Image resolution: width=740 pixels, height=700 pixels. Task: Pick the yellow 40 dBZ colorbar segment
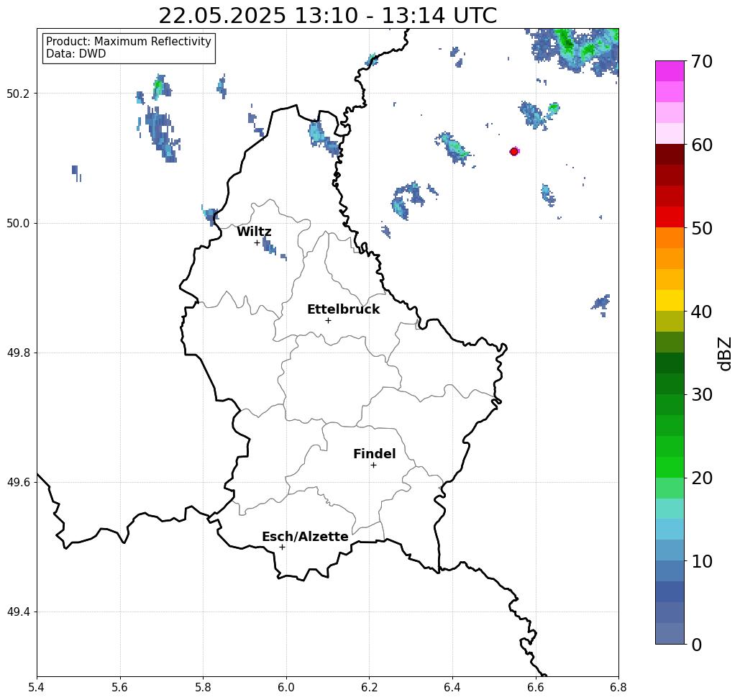[670, 300]
